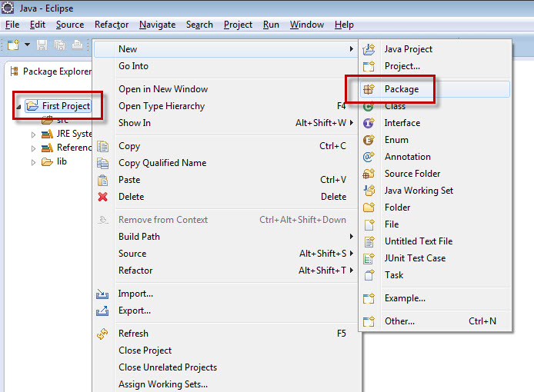Screen dimensions: 534x392
Task: Click the lib folder icon
Action: pyautogui.click(x=48, y=161)
